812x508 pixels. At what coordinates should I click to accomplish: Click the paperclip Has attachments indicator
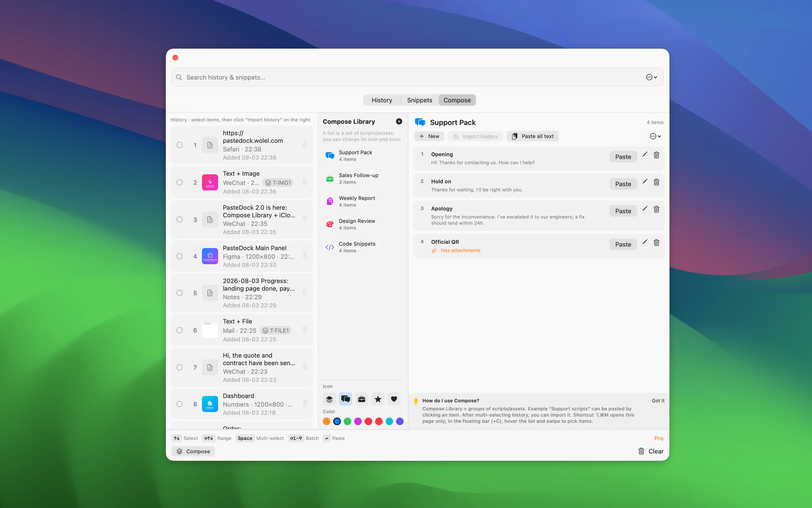click(x=456, y=250)
